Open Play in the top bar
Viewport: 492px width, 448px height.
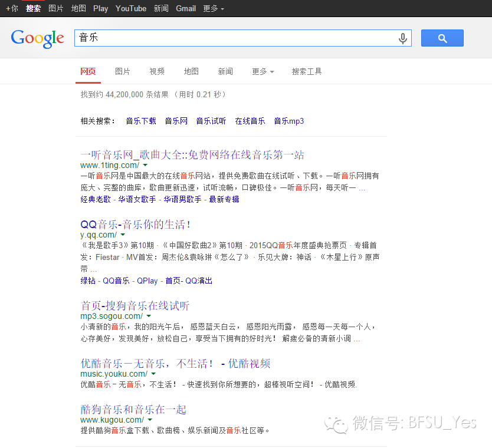(x=101, y=8)
